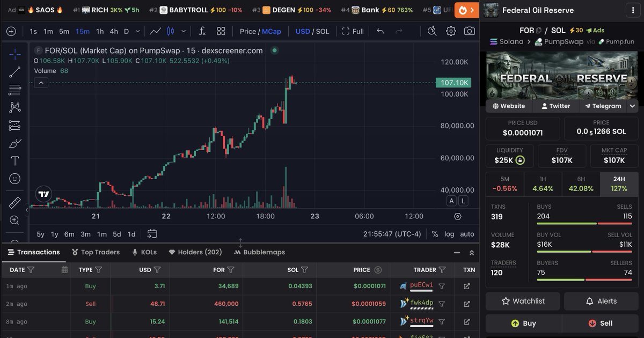The width and height of the screenshot is (644, 338).
Task: Open the Fibonacci retracement tool group
Action: tap(15, 90)
